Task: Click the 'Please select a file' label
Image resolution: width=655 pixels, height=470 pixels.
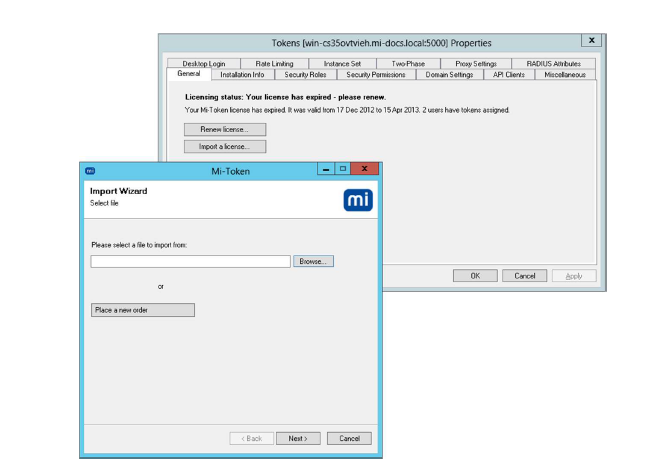Action: pos(139,245)
